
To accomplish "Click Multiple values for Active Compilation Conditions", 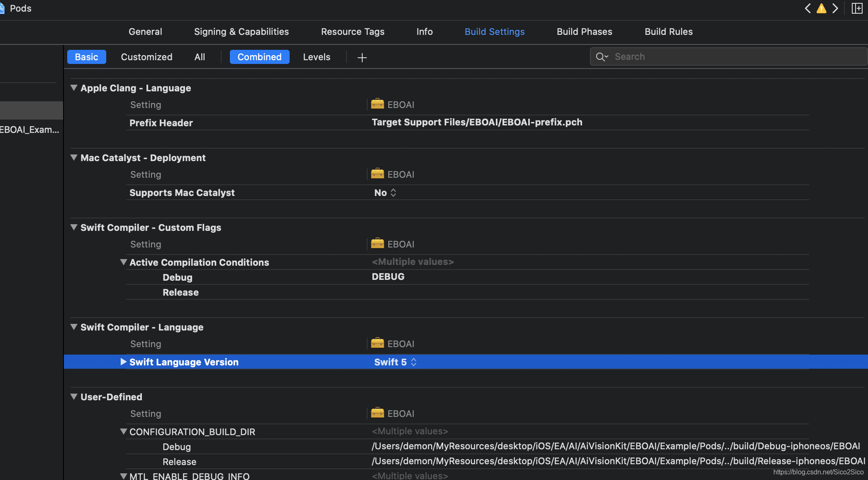I will pyautogui.click(x=413, y=262).
